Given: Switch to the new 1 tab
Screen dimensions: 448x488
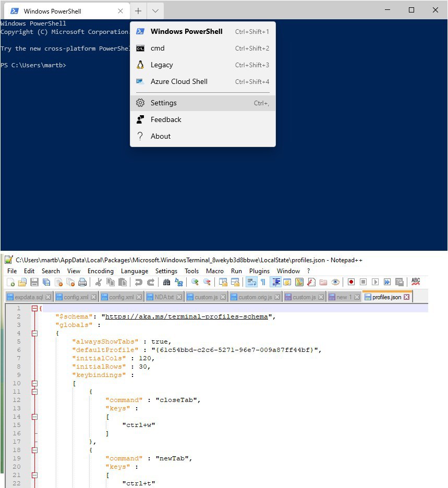Looking at the screenshot, I should 344,297.
